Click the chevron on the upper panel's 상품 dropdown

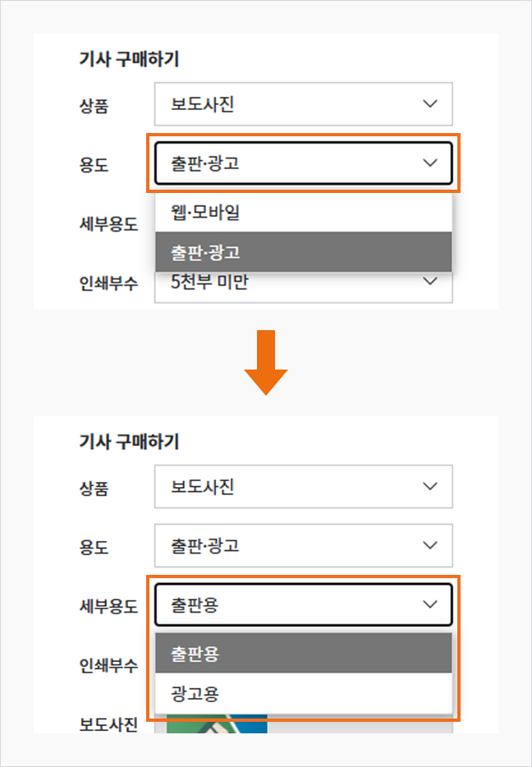(430, 103)
